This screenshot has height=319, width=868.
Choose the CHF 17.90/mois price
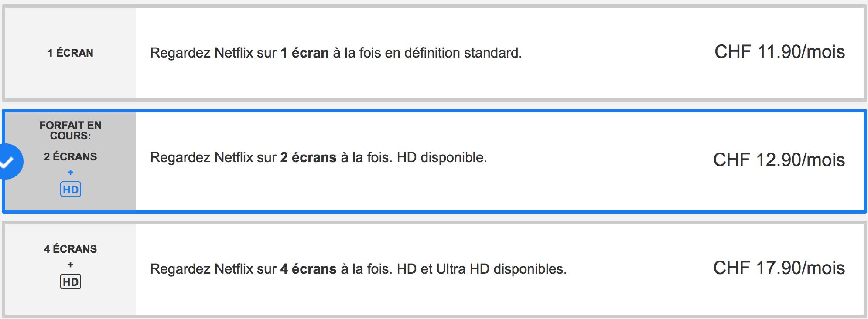[779, 268]
